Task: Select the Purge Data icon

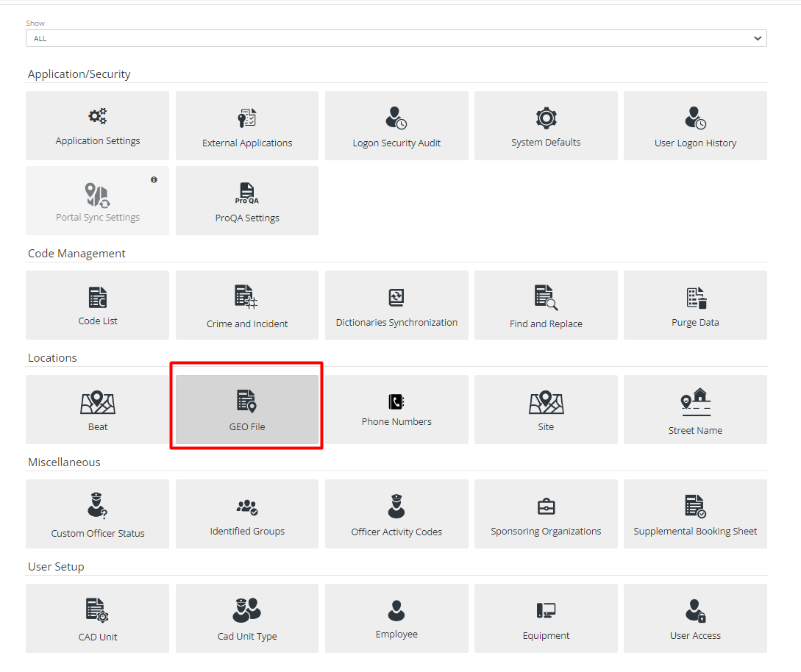Action: (695, 305)
